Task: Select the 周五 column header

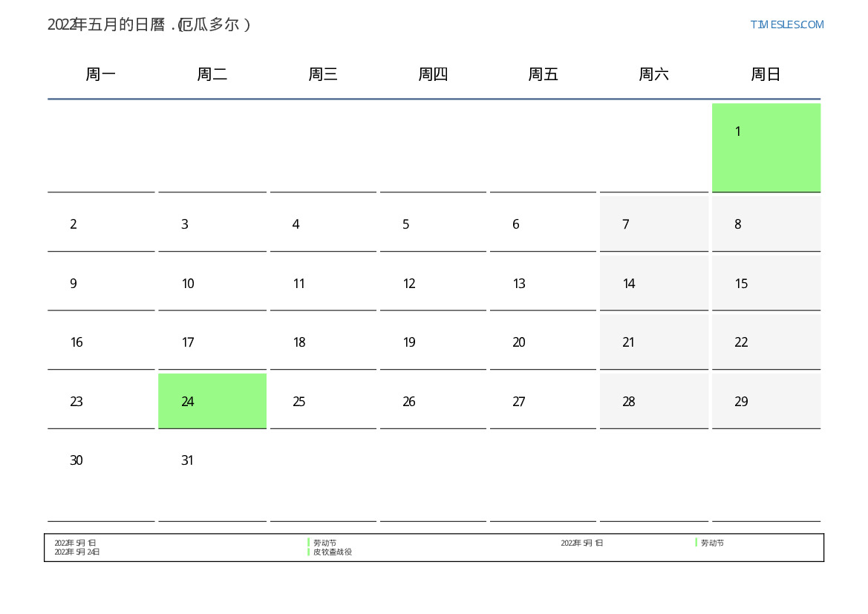Action: point(543,74)
